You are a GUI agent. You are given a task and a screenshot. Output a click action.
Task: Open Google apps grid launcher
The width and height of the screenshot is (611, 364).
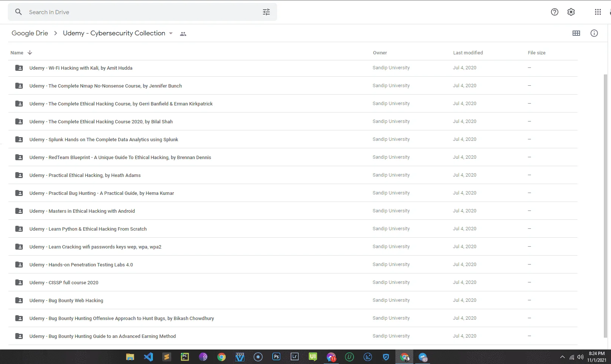pos(598,12)
